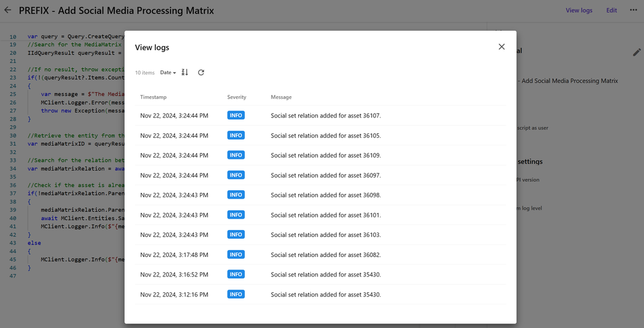Click the Message column header
Viewport: 644px width, 328px height.
[x=281, y=97]
